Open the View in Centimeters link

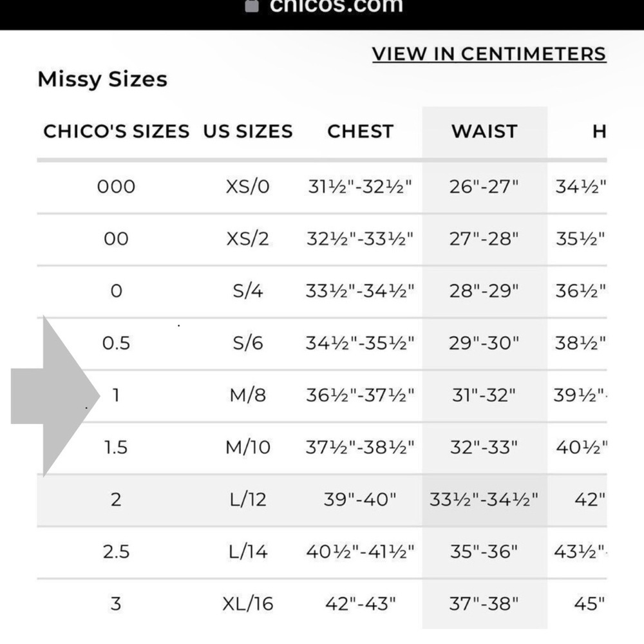pyautogui.click(x=489, y=54)
